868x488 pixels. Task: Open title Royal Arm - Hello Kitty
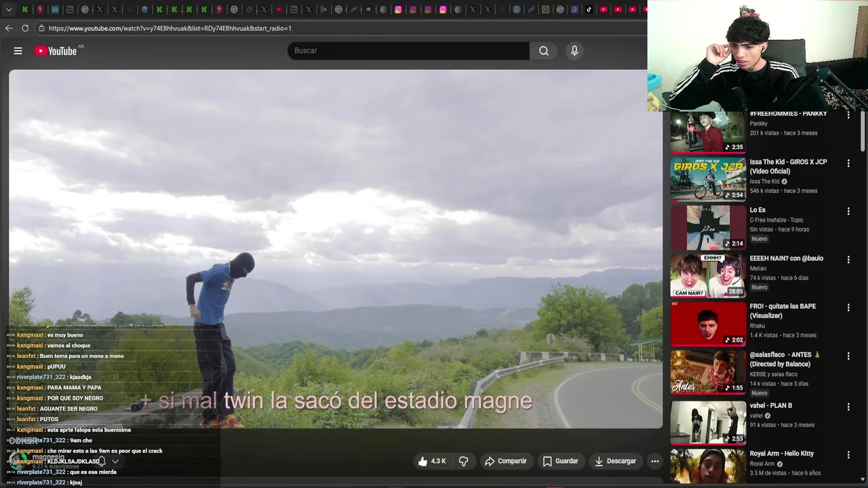click(x=781, y=453)
